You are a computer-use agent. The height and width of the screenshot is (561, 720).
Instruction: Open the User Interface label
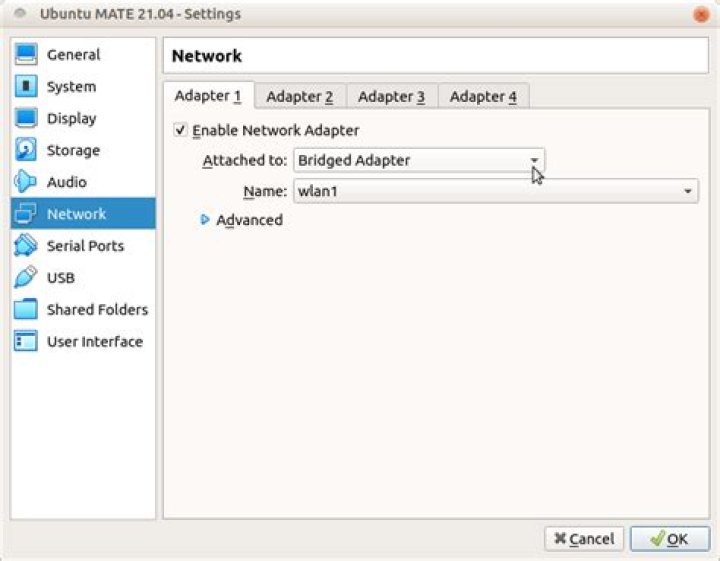click(x=95, y=342)
